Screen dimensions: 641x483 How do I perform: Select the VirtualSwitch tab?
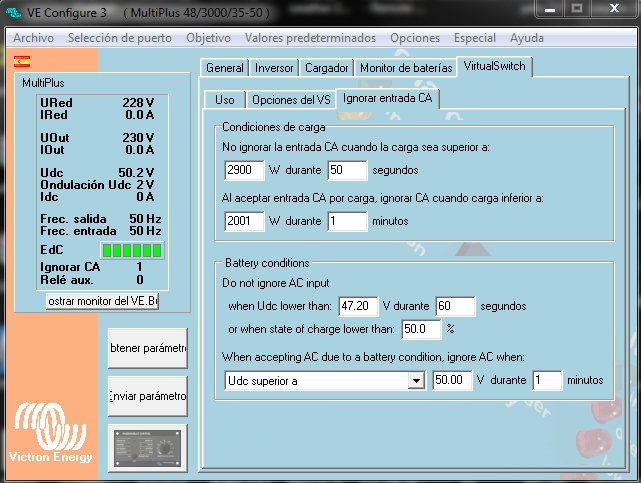494,66
